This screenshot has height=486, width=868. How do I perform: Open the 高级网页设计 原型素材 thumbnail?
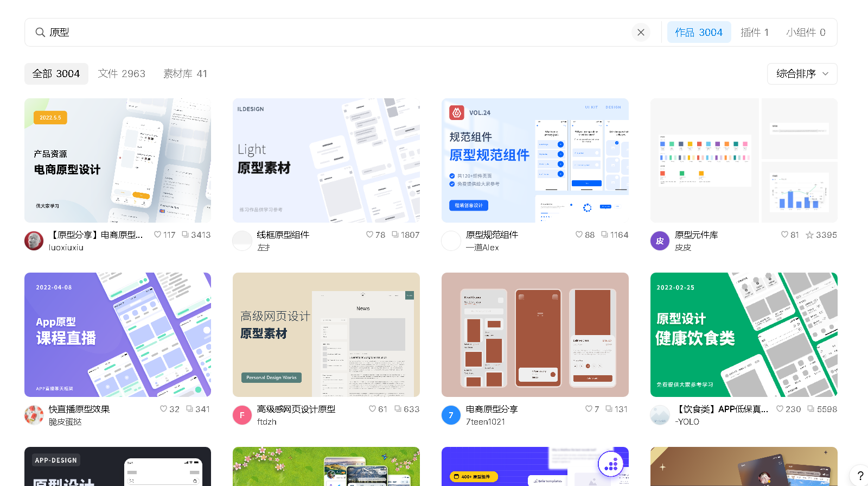click(x=326, y=334)
